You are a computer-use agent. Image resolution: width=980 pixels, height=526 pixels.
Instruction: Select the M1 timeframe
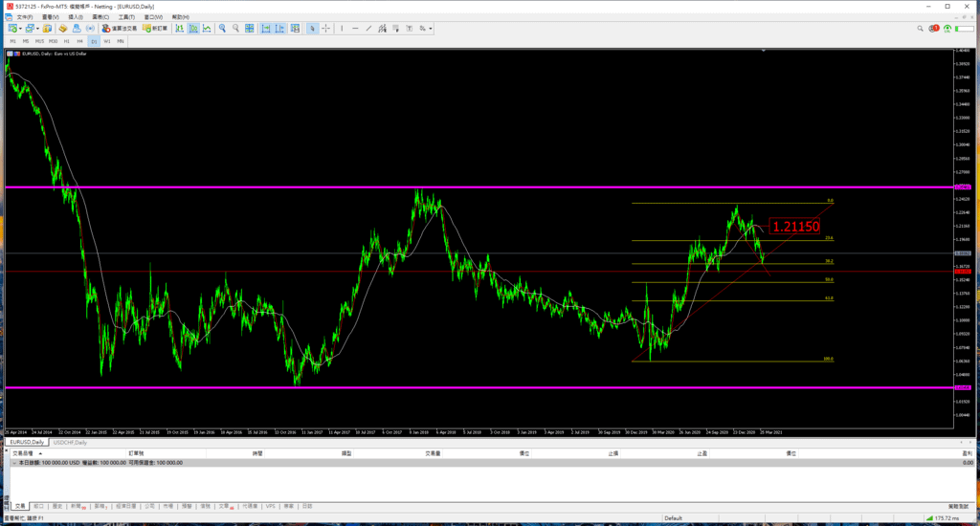(12, 41)
